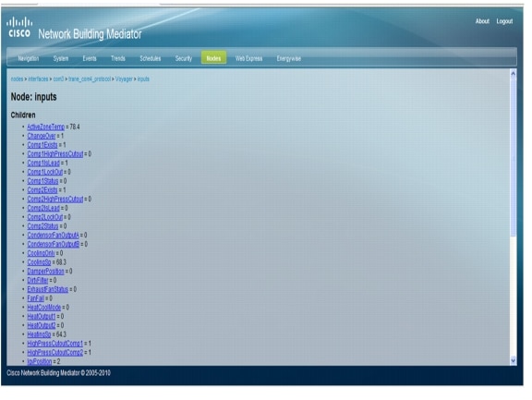The height and width of the screenshot is (400, 532).
Task: Open the HeatOutput1 node
Action: (41, 316)
